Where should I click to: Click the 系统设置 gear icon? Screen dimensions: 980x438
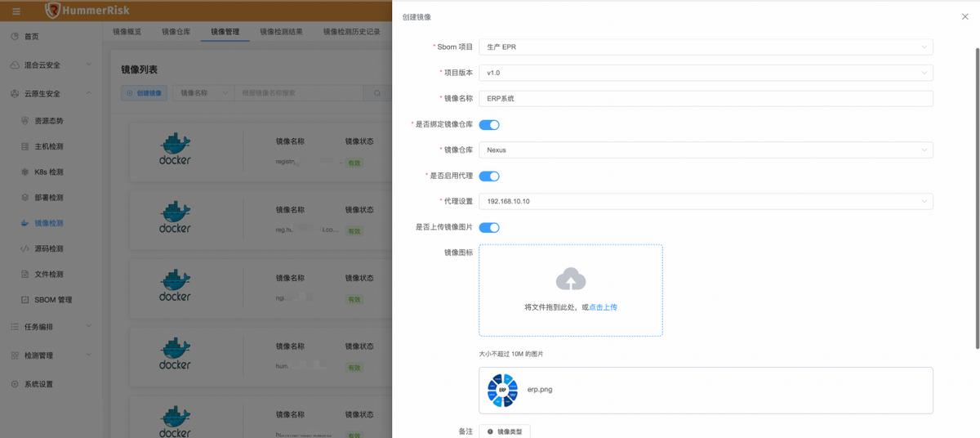[x=16, y=384]
